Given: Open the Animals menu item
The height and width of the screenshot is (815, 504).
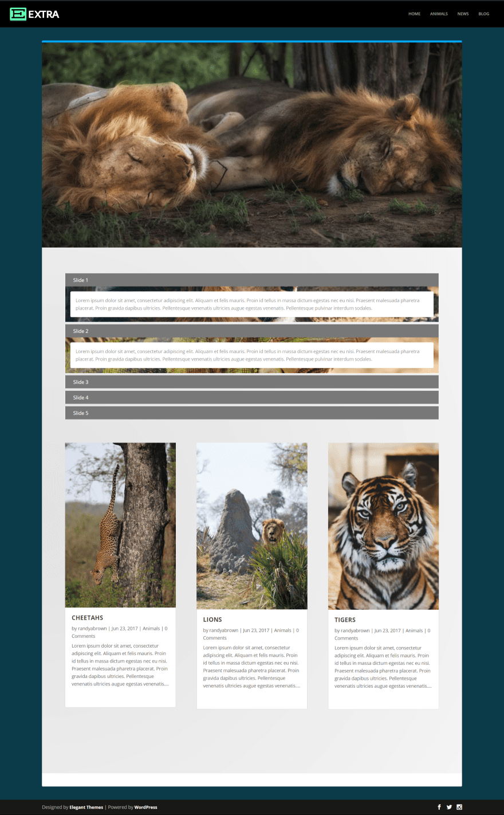Looking at the screenshot, I should tap(439, 14).
